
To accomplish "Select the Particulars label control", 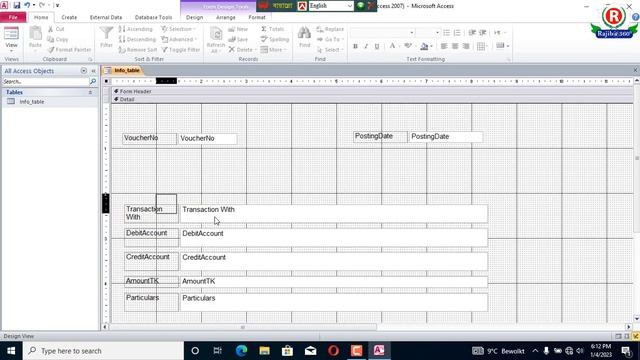I will point(151,302).
